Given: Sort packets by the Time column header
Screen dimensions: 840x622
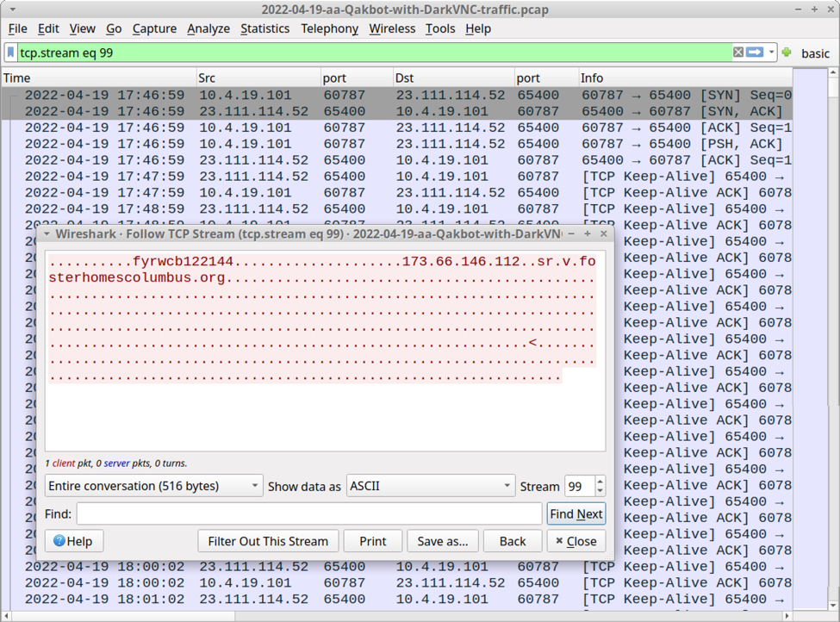Looking at the screenshot, I should [99, 78].
